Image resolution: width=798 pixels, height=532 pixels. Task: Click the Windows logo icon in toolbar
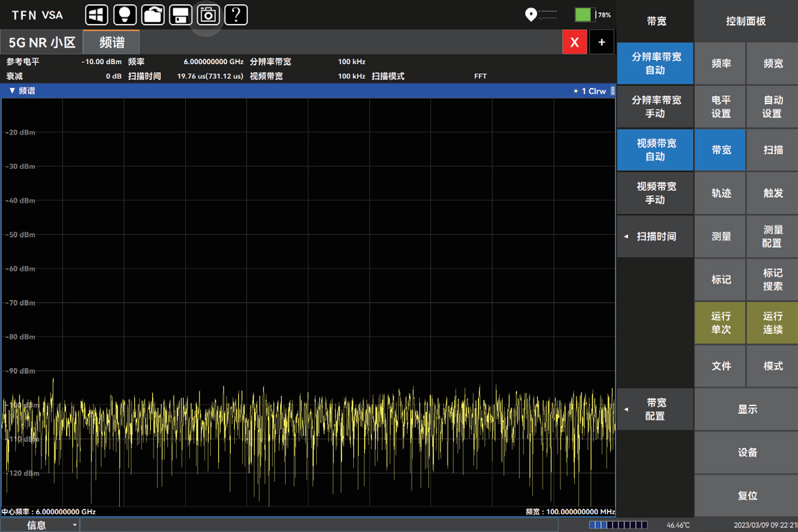pos(96,14)
